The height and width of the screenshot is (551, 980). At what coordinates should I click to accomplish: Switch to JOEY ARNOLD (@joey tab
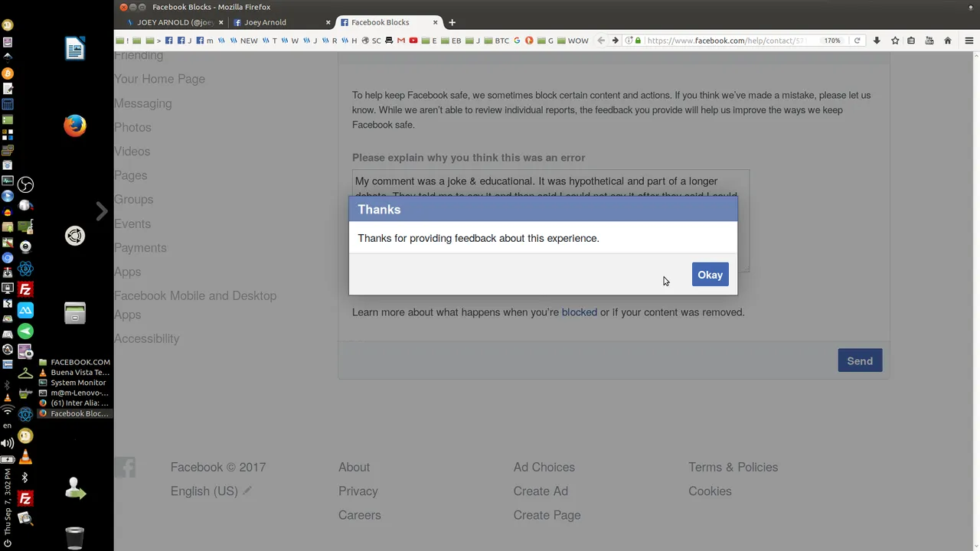(175, 22)
